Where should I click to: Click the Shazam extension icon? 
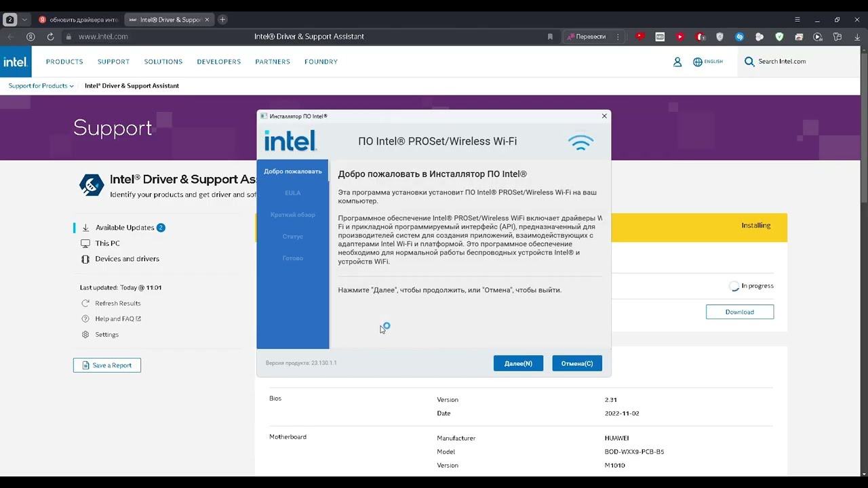[740, 37]
